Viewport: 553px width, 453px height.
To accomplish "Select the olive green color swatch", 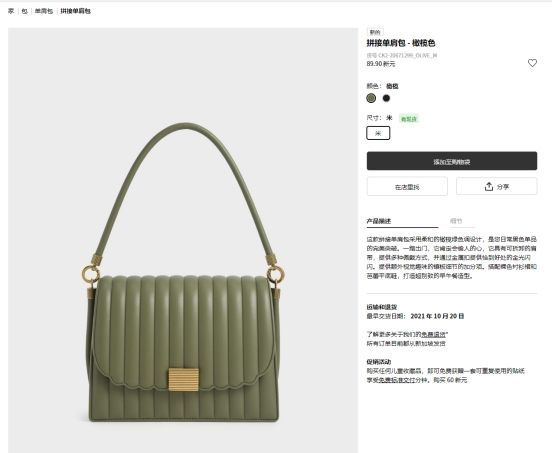I will (371, 98).
